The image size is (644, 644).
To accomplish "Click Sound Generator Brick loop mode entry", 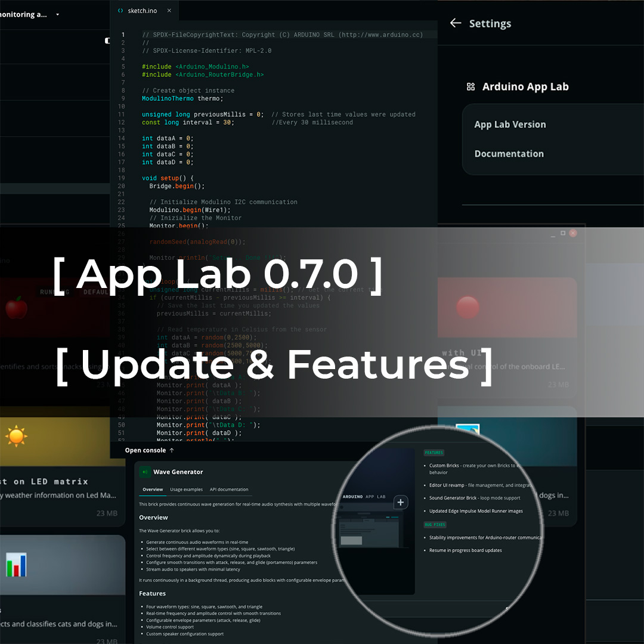I will (475, 498).
